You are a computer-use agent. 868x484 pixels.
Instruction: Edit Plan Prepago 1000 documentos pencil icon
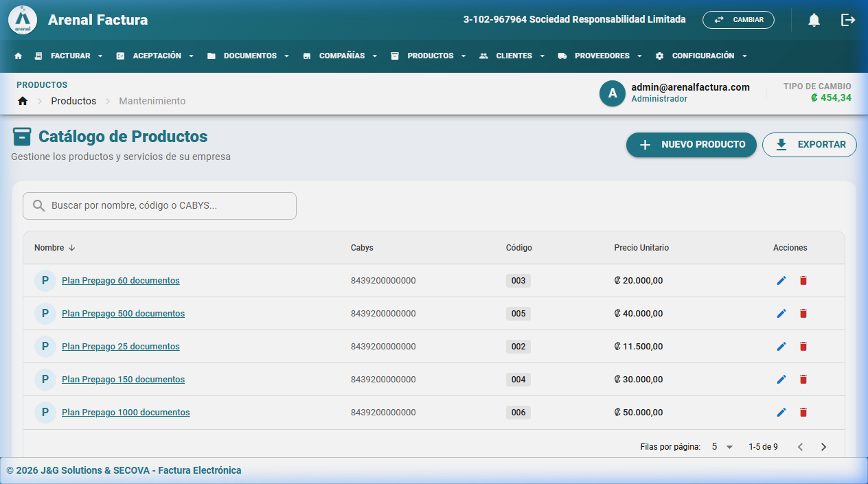(x=781, y=413)
